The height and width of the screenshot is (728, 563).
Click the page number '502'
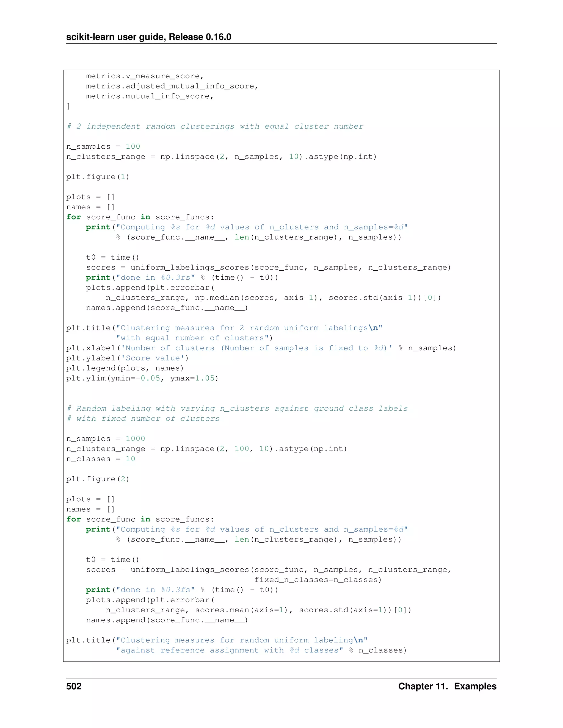[x=74, y=686]
